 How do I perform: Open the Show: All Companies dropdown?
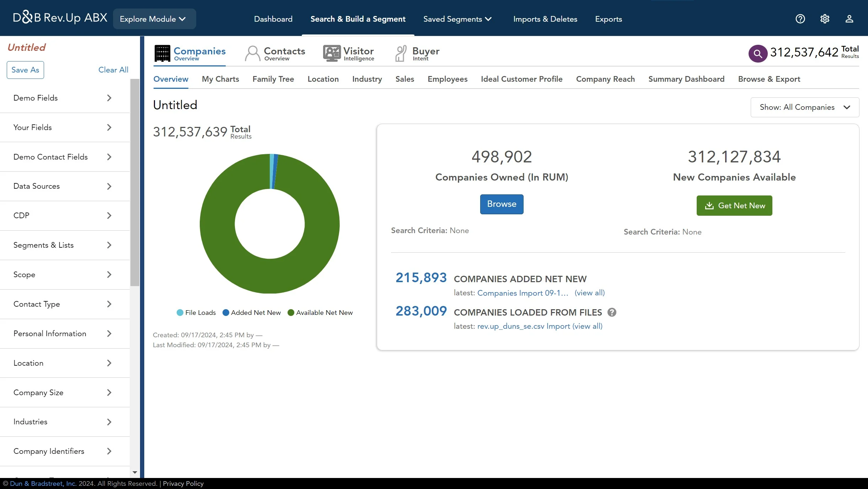pyautogui.click(x=805, y=107)
